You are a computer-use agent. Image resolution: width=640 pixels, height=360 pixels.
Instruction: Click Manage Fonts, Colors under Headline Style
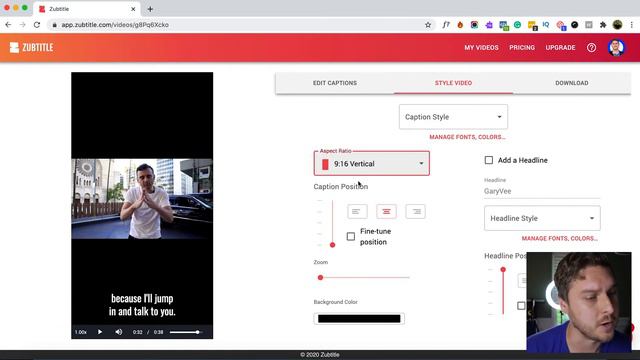559,238
